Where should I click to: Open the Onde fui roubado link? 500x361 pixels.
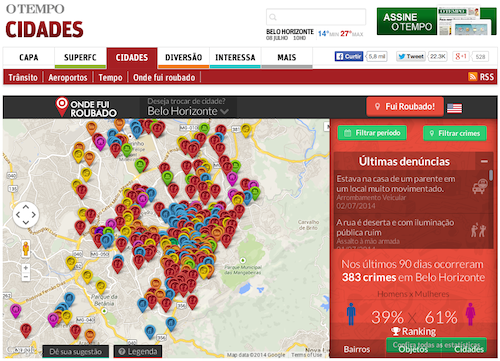(164, 77)
